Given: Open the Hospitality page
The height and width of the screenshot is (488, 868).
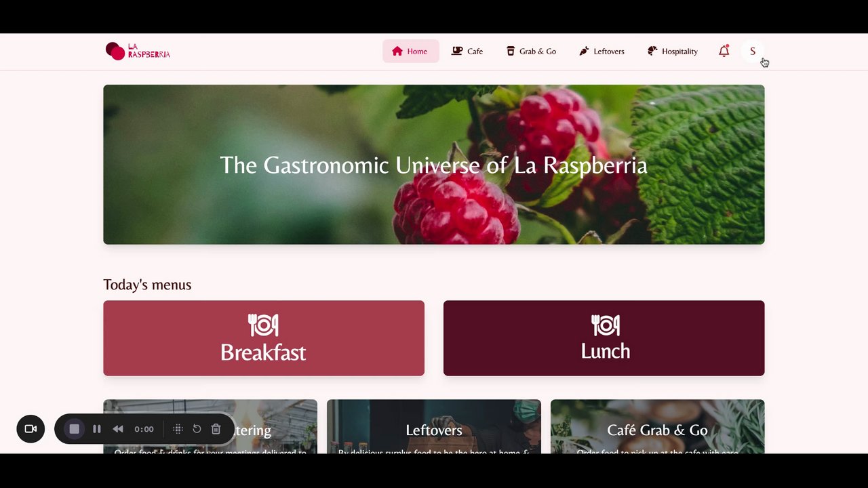Looking at the screenshot, I should point(672,52).
